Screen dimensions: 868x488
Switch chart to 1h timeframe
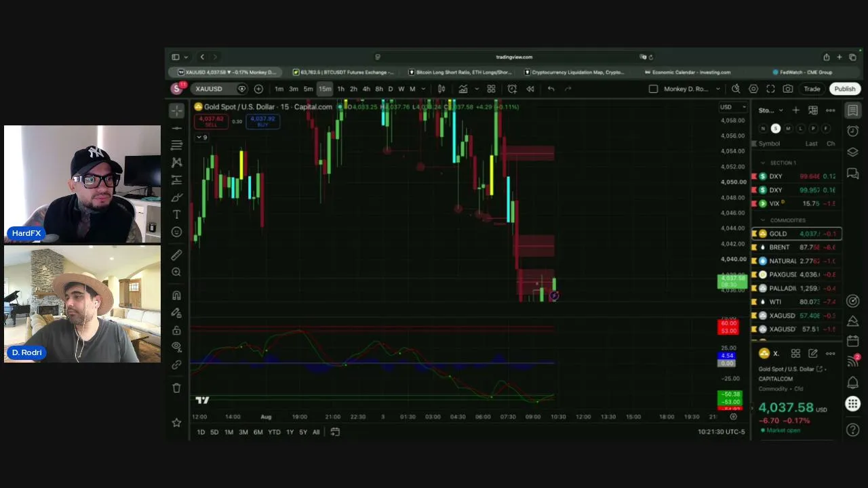click(340, 89)
